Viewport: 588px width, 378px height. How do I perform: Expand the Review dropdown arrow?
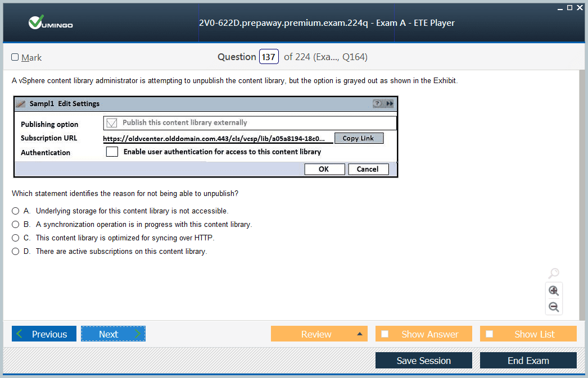pos(360,334)
